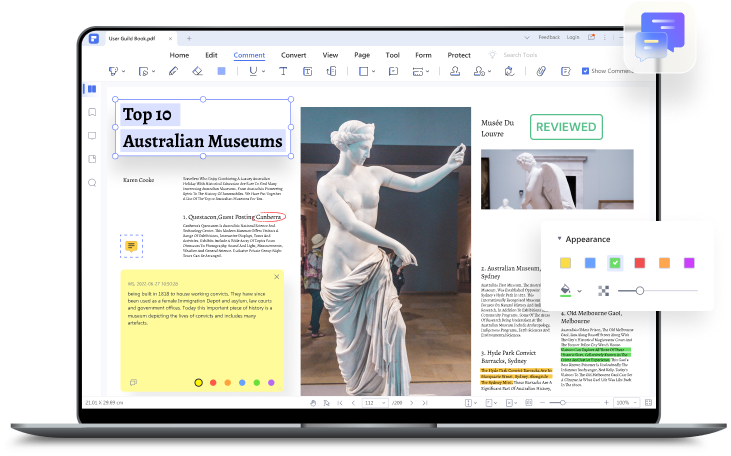Viewport: 731px width, 456px height.
Task: Select the Area Highlight tool
Action: (x=143, y=71)
